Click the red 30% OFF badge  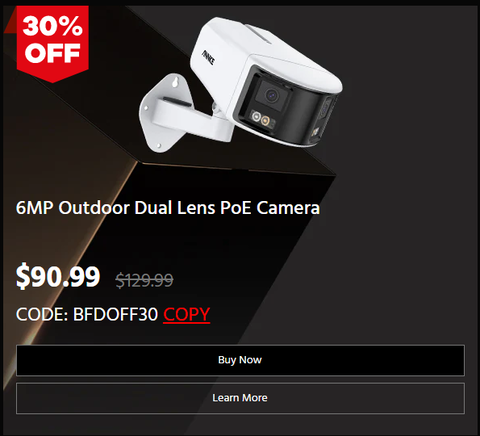tap(53, 44)
